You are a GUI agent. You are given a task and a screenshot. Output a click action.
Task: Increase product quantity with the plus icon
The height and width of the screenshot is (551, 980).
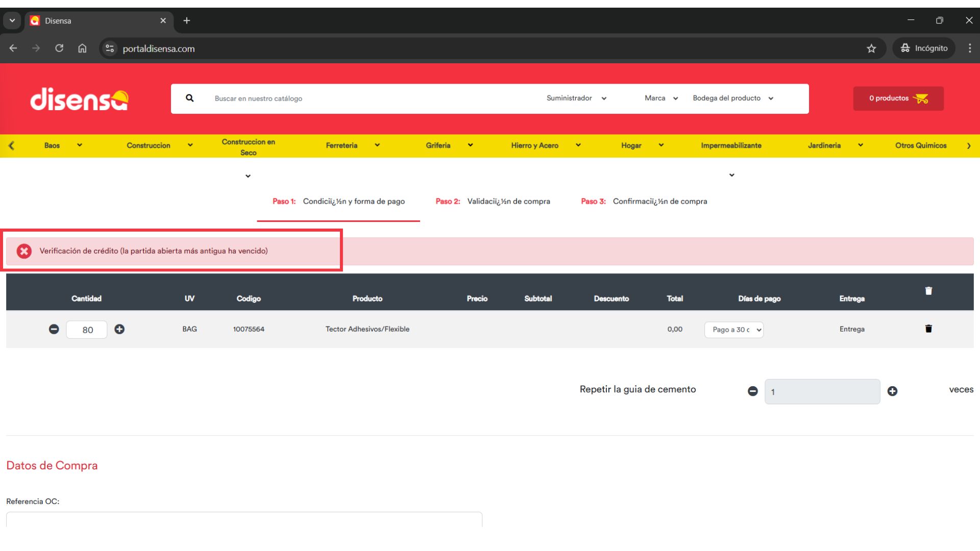coord(119,330)
